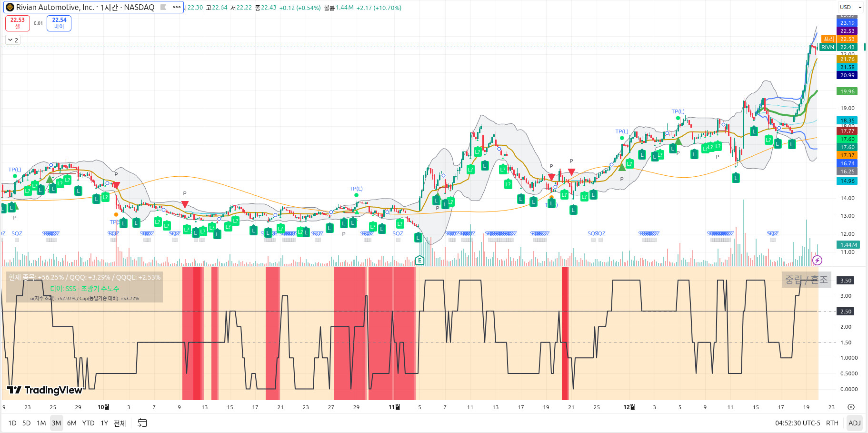Click the gold 21.76 price scale tag

848,59
